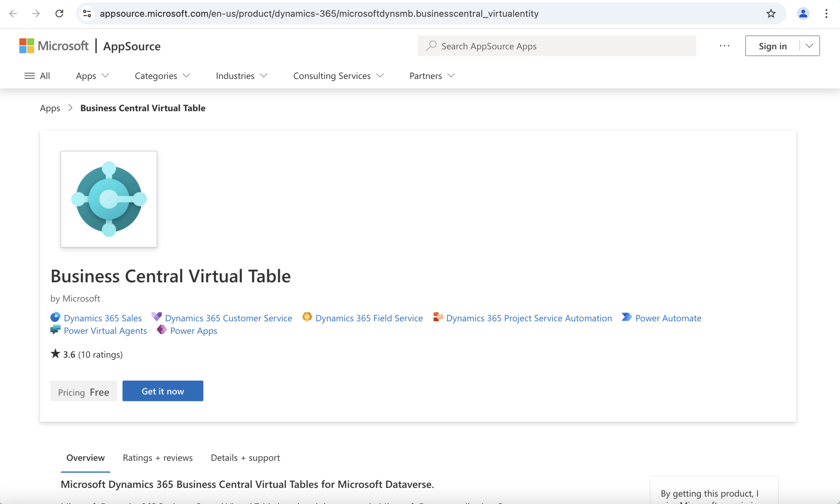Bookmark page with the star icon

click(771, 14)
